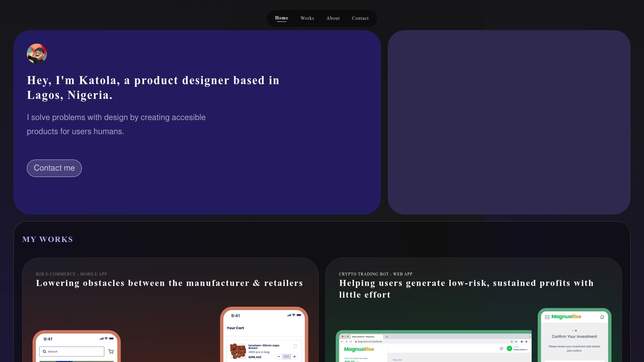This screenshot has height=362, width=644.
Task: Click the magnifier icon in the Search field
Action: 44,352
